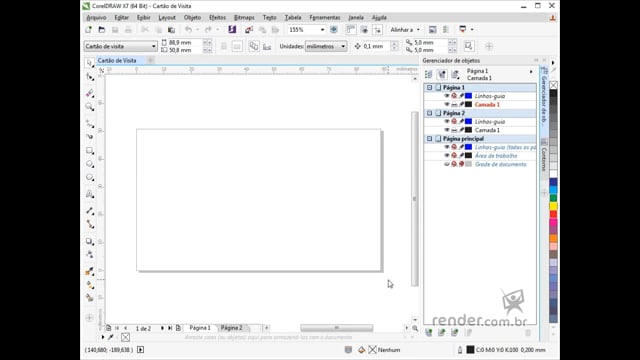Screen dimensions: 640x360
Task: Select the Polygon tool in the toolbox
Action: (90, 178)
